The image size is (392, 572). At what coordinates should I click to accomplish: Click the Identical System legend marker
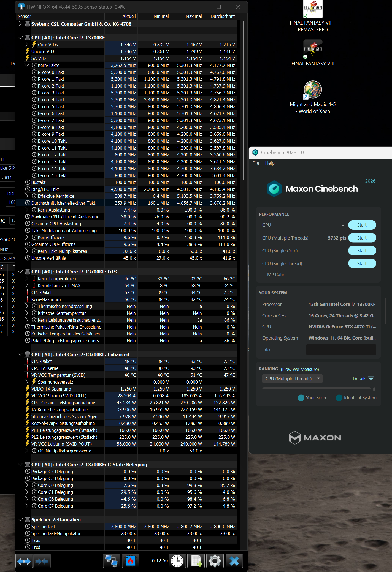click(x=339, y=398)
